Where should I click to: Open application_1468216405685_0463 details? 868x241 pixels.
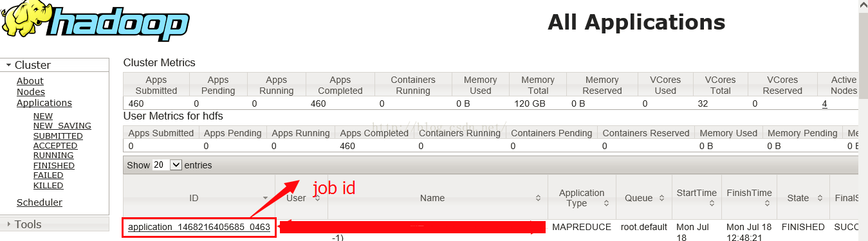(199, 227)
